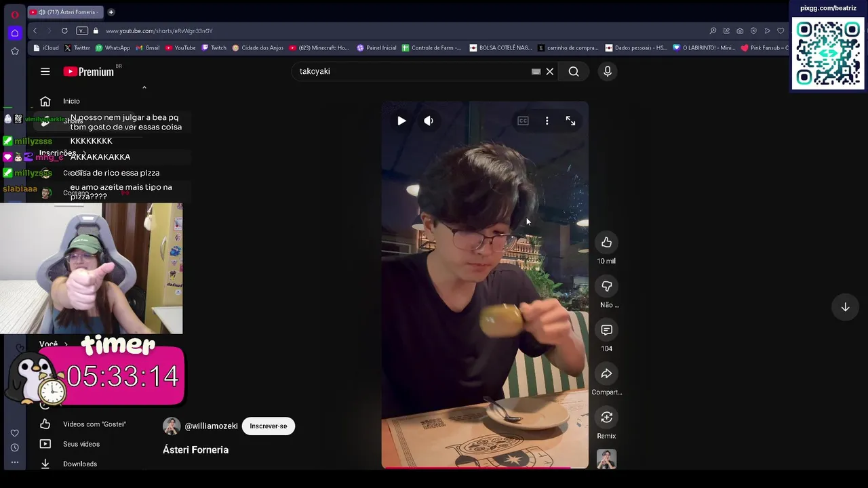This screenshot has height=488, width=868.
Task: Go to next Short with down arrow
Action: pos(845,307)
